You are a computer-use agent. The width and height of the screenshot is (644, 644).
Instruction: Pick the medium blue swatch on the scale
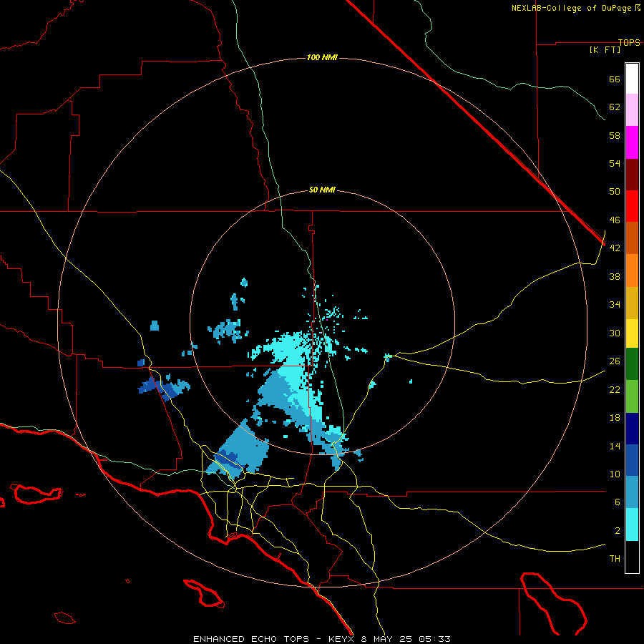pyautogui.click(x=632, y=460)
